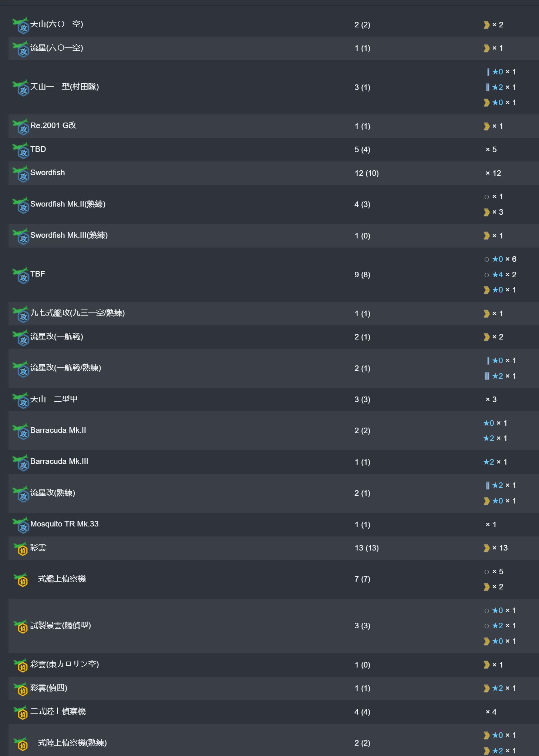Image resolution: width=539 pixels, height=756 pixels.
Task: Select the 流星改(一航戦/熟練) row name
Action: 65,368
